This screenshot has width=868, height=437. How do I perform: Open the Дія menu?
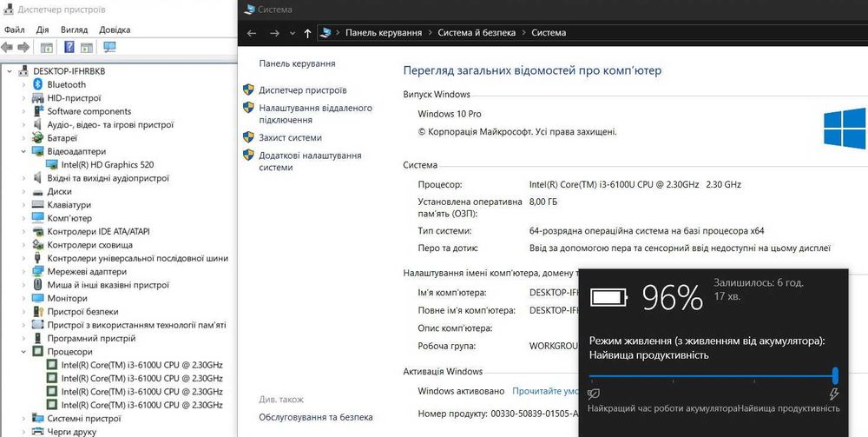[43, 30]
